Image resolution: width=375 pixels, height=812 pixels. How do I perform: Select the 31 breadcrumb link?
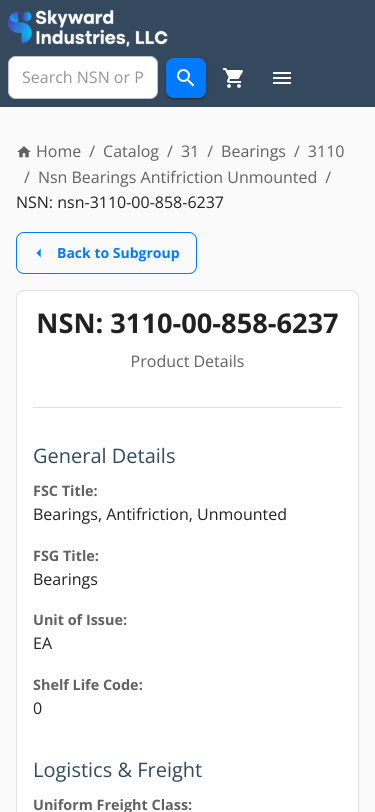point(190,151)
